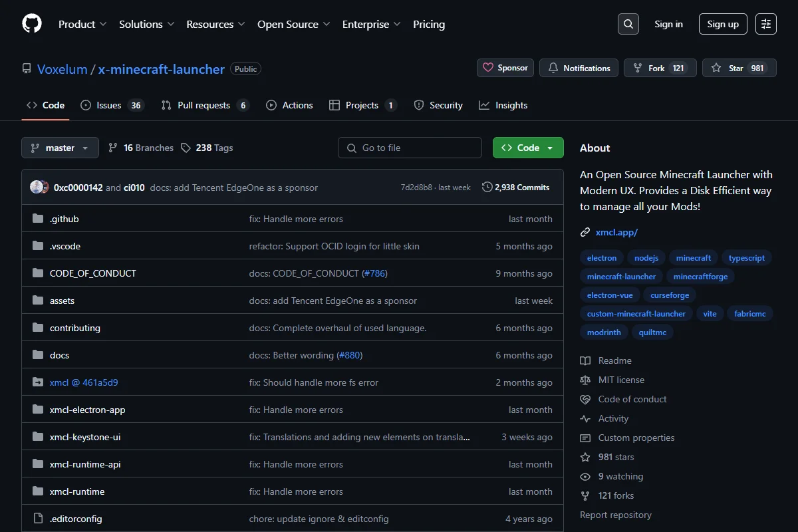Expand the Open Source header menu
This screenshot has width=798, height=532.
point(294,24)
